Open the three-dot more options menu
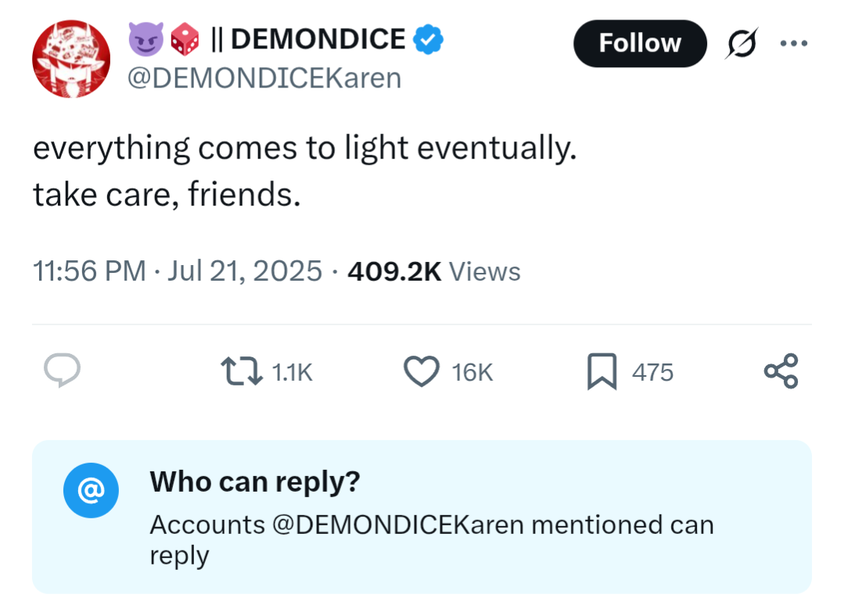 point(793,43)
